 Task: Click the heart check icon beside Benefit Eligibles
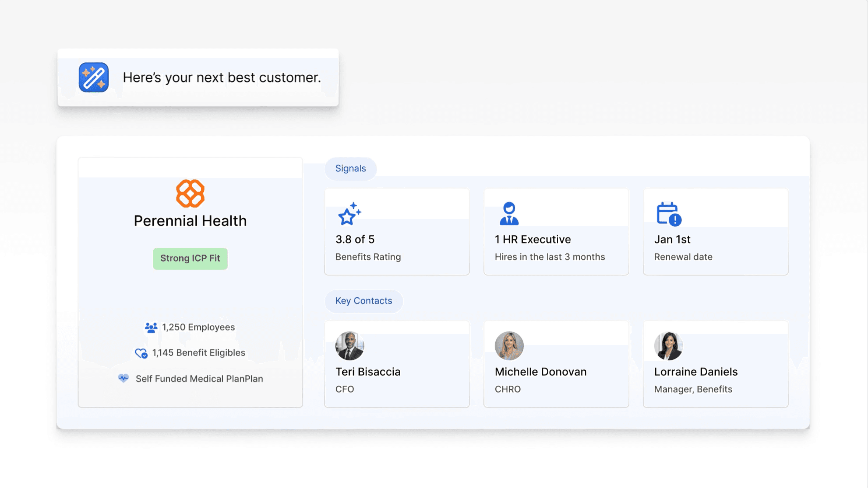[x=141, y=353]
